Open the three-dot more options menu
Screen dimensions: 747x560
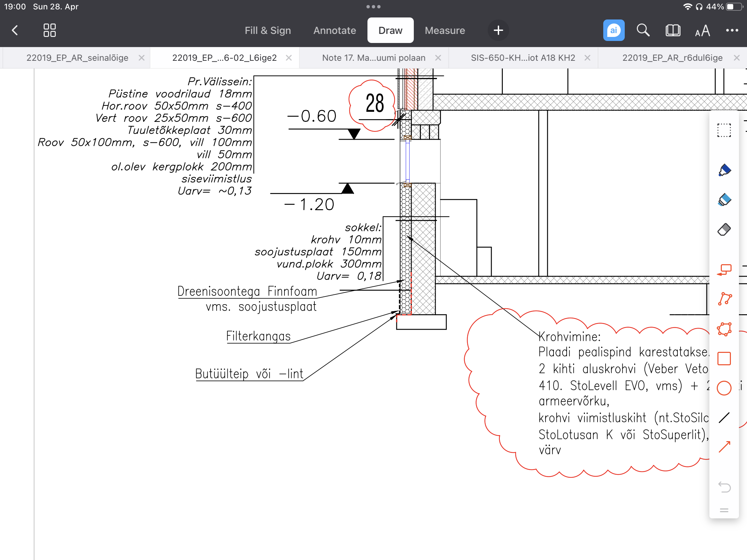(732, 30)
